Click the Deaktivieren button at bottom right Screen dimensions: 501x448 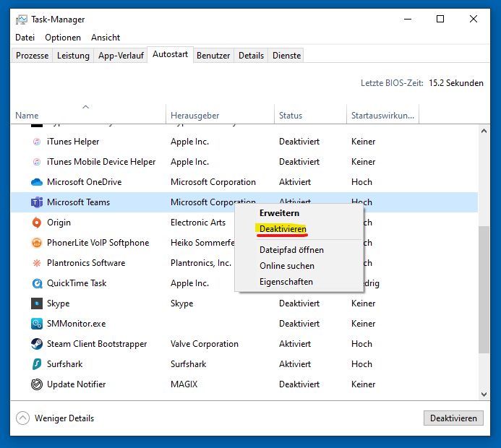[x=453, y=418]
